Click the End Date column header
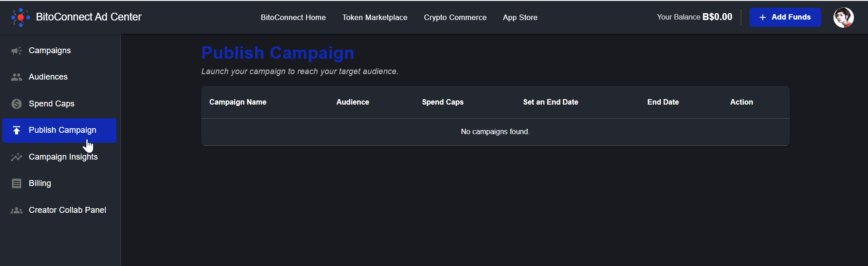This screenshot has width=868, height=266. (x=663, y=102)
